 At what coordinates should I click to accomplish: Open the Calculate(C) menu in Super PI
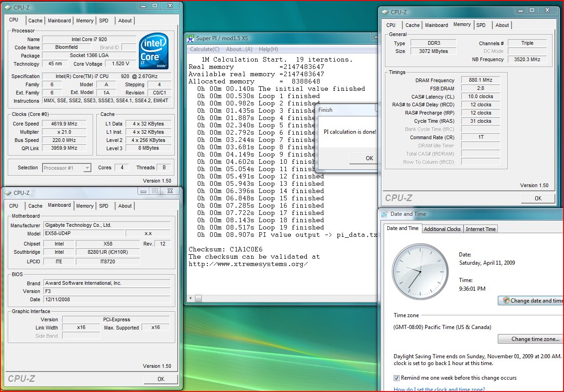point(205,49)
